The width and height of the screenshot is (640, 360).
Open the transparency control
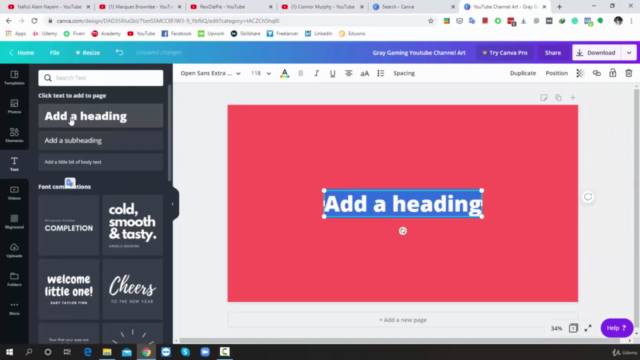[x=580, y=73]
